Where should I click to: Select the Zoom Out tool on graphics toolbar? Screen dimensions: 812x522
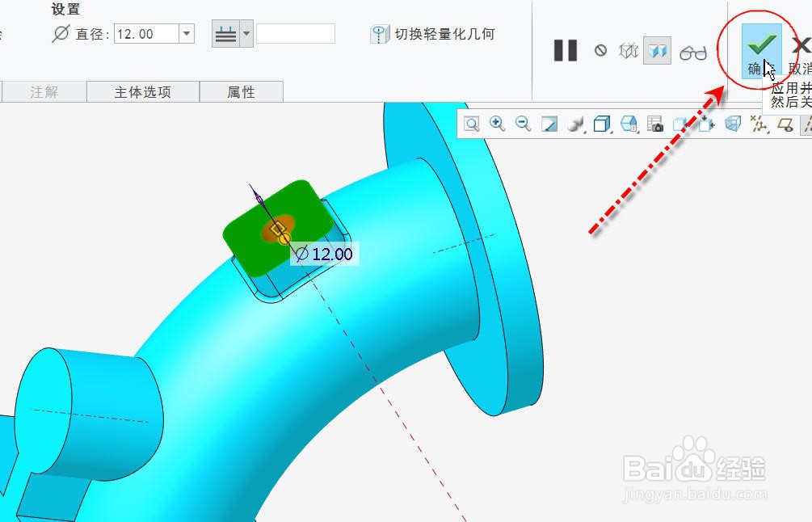(x=523, y=124)
